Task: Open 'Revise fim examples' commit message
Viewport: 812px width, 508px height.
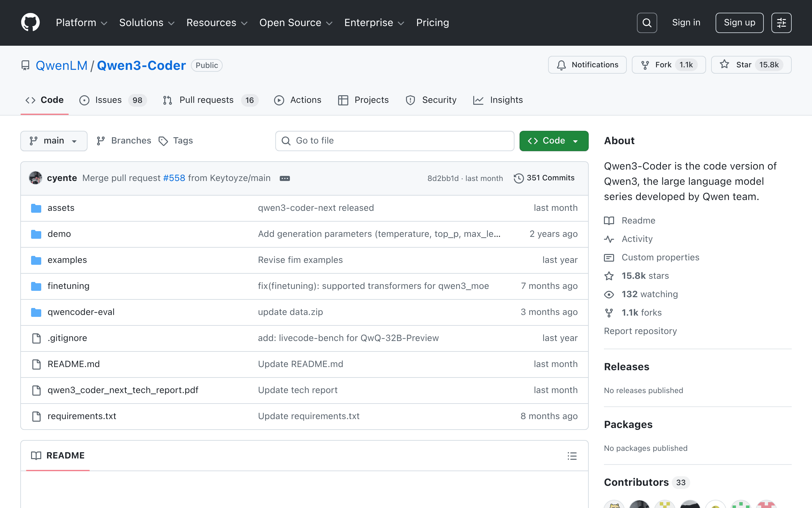Action: point(300,260)
